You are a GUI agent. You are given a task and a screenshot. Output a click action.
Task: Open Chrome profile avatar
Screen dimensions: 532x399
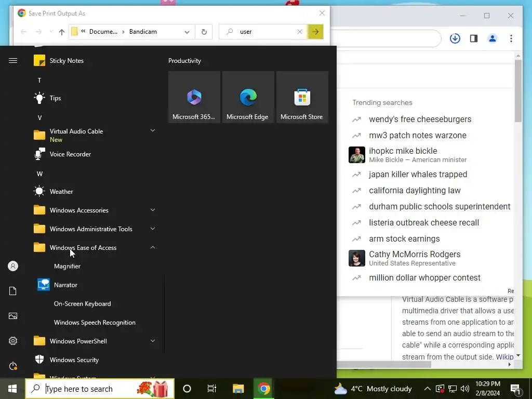coord(493,38)
